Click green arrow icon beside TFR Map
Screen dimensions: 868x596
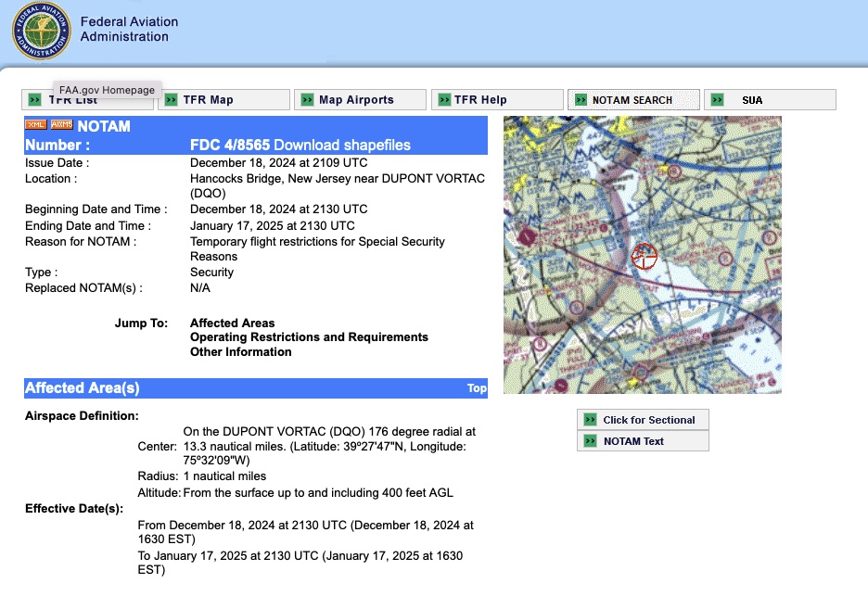coord(171,100)
